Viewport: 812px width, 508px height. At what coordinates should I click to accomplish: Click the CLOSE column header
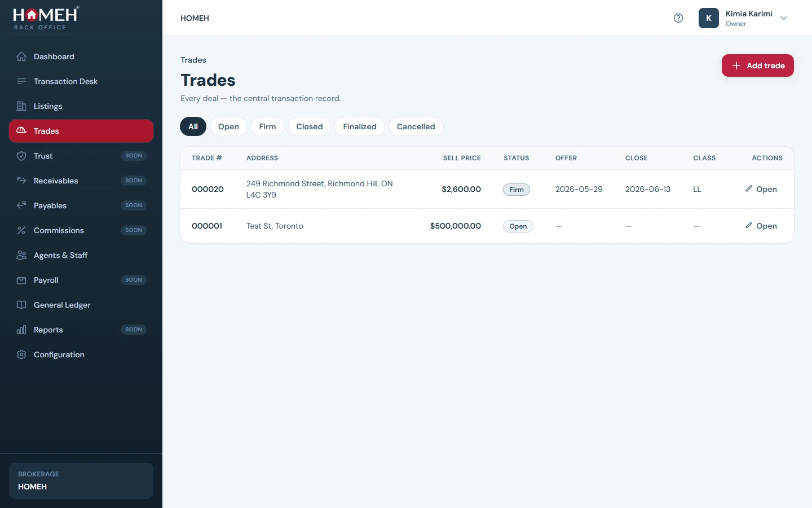click(637, 158)
